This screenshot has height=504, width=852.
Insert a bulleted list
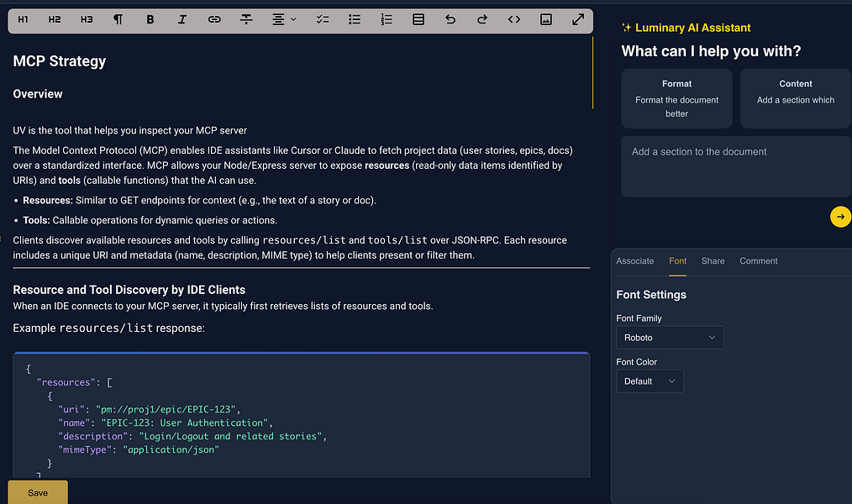(x=355, y=19)
